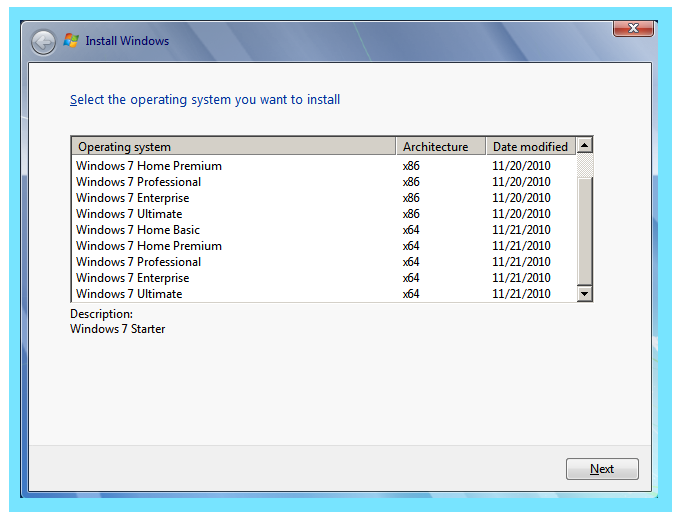Click x64 architecture cell of Home Basic row
Screen dimensions: 681x520
[x=411, y=230]
